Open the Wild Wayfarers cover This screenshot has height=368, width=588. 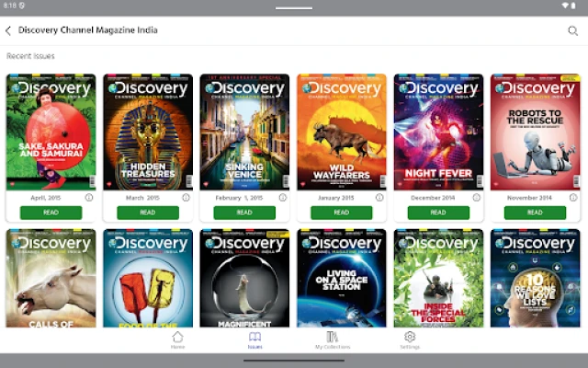tap(342, 132)
